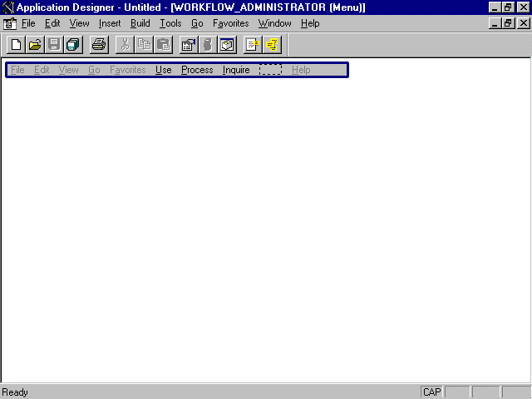Screen dimensions: 532x399
Task: Click the Project workspace box icon
Action: 227,45
